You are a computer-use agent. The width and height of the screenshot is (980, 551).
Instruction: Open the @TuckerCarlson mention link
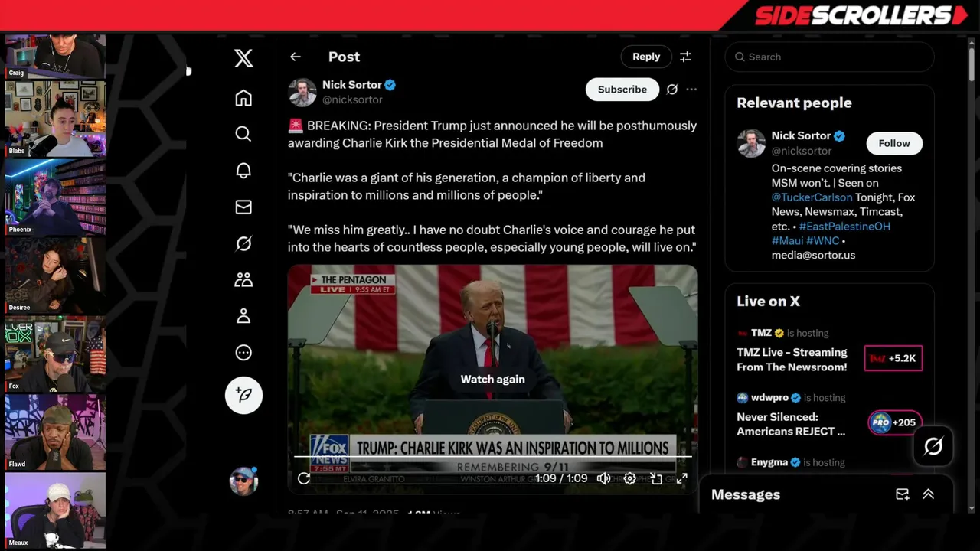pos(812,197)
